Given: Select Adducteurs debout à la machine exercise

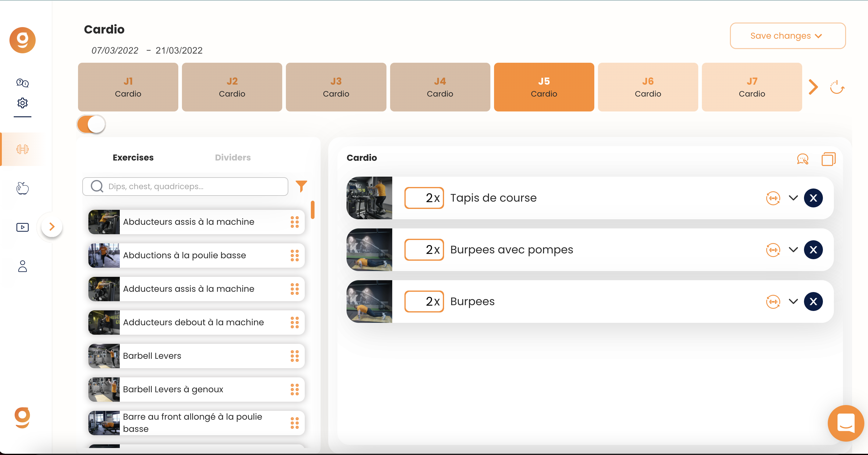Looking at the screenshot, I should click(197, 323).
